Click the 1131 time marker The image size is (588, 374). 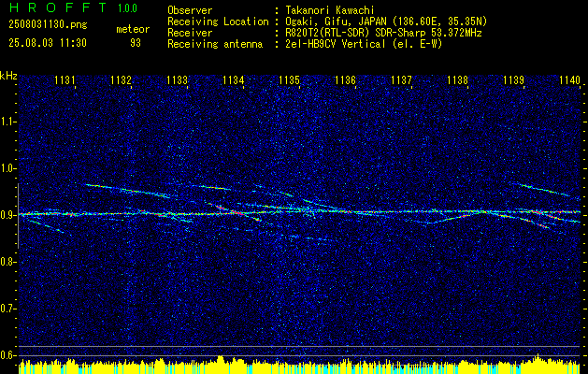(x=65, y=79)
